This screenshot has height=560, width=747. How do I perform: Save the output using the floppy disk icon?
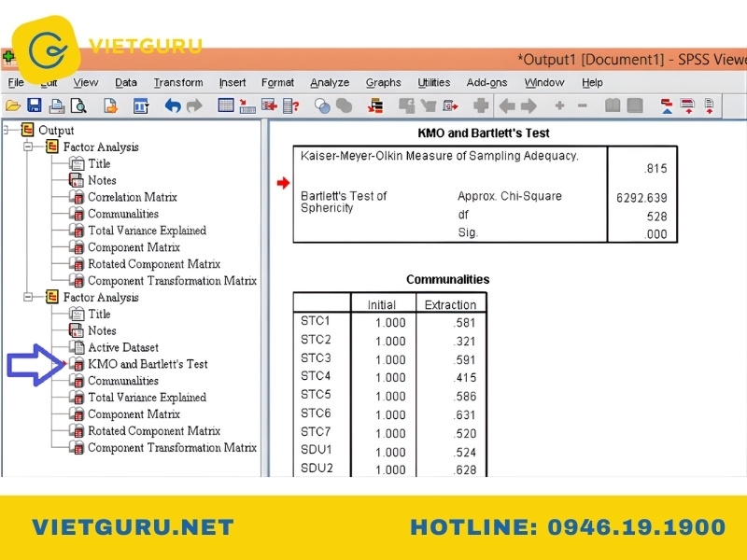[x=35, y=105]
